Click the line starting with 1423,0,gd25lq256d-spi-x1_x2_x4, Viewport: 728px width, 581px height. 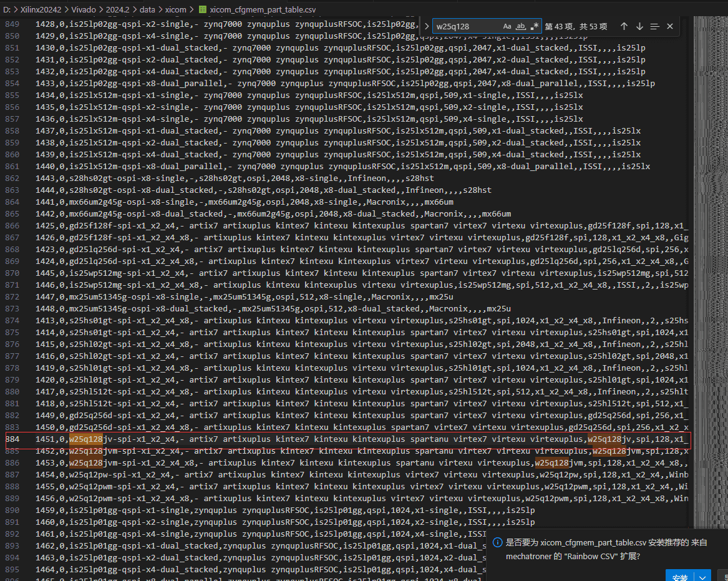362,250
